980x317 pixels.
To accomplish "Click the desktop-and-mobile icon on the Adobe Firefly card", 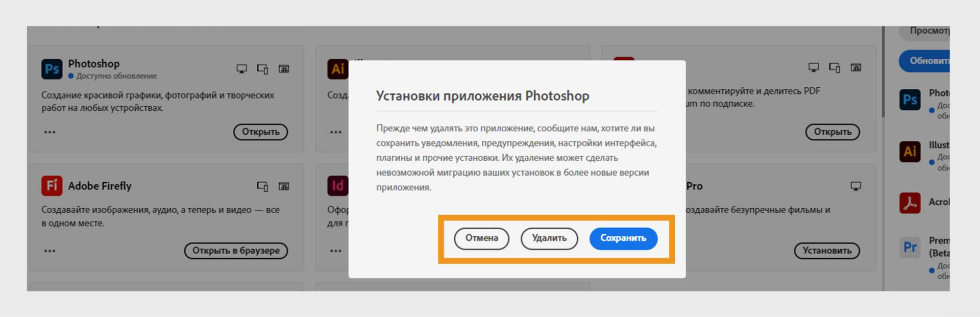I will (262, 186).
